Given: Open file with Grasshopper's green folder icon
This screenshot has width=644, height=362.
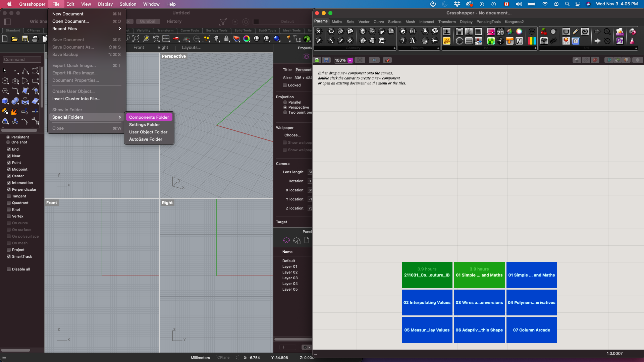Looking at the screenshot, I should point(317,60).
